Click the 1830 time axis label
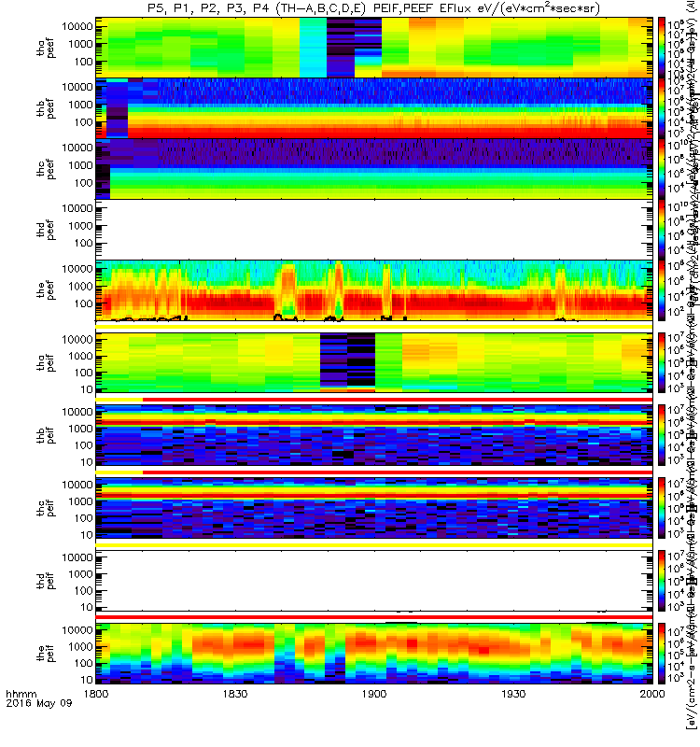This screenshot has width=700, height=747. [235, 694]
